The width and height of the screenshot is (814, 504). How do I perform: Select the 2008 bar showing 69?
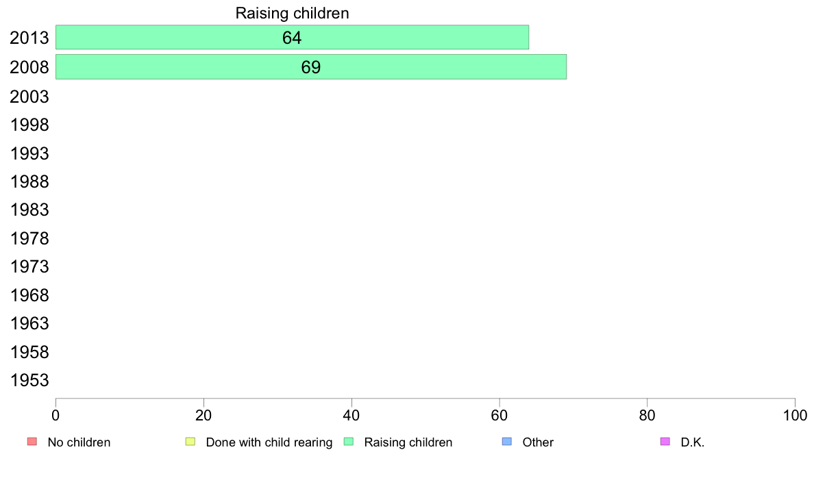click(311, 67)
